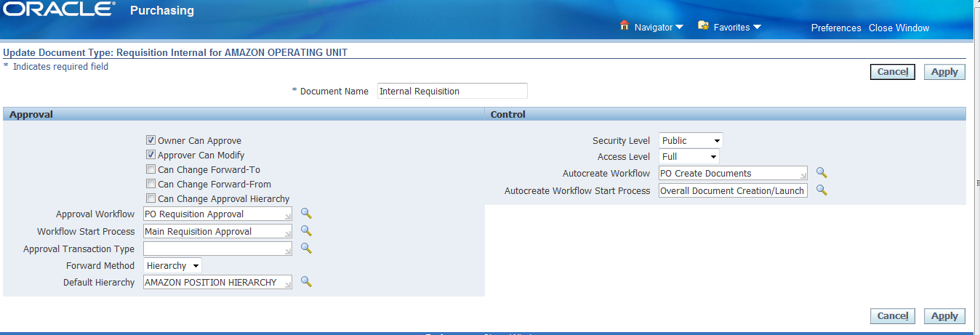Screen dimensions: 980x335
Task: Click the empty Approval Transaction Type field
Action: 218,249
